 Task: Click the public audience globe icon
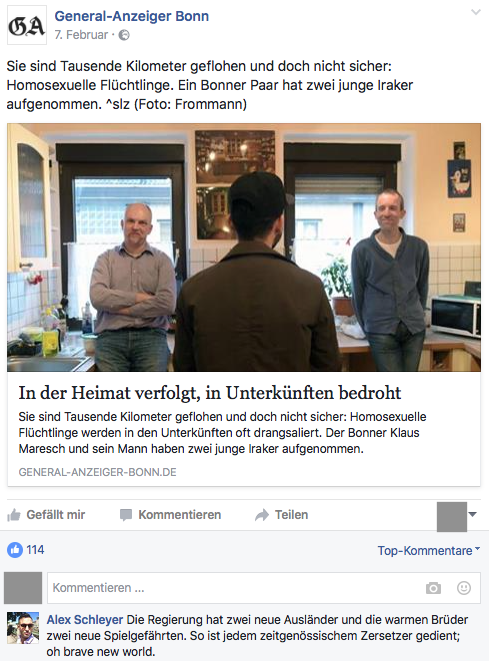coord(124,35)
